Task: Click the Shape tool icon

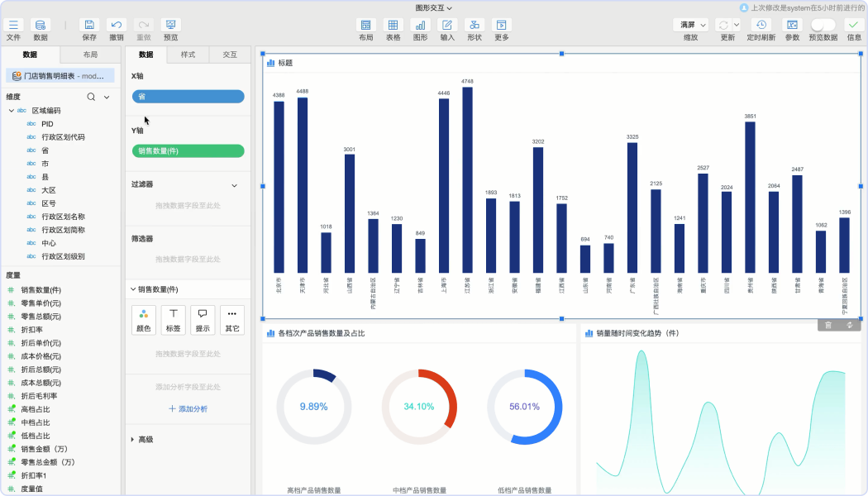Action: tap(474, 26)
